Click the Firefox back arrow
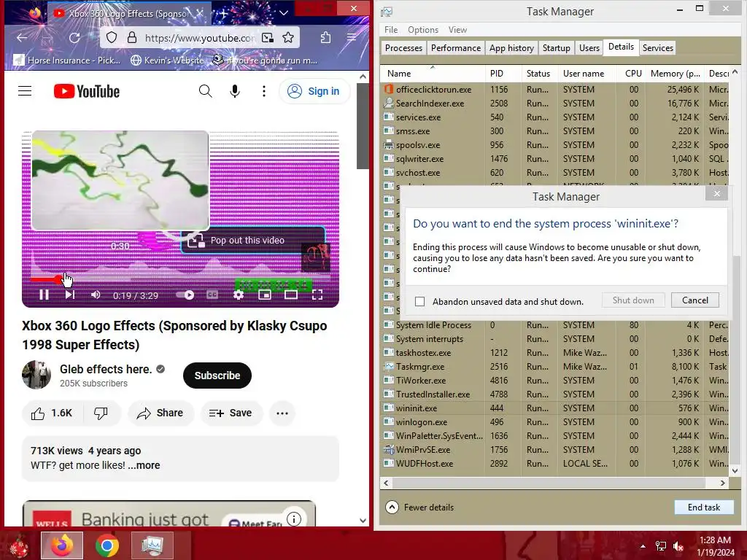Screen dimensions: 747x560 [22, 38]
